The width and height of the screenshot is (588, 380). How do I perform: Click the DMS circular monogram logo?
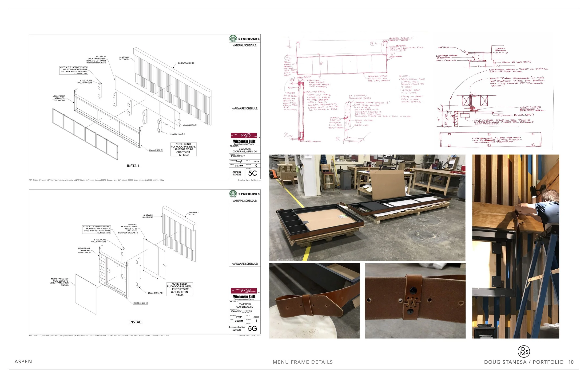pos(524,351)
